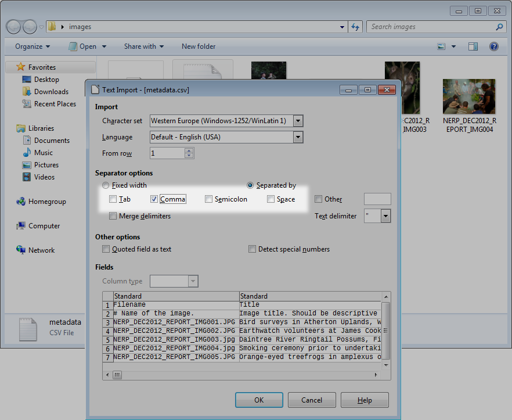512x420 pixels.
Task: Open the Text delimiter dropdown
Action: coord(385,216)
